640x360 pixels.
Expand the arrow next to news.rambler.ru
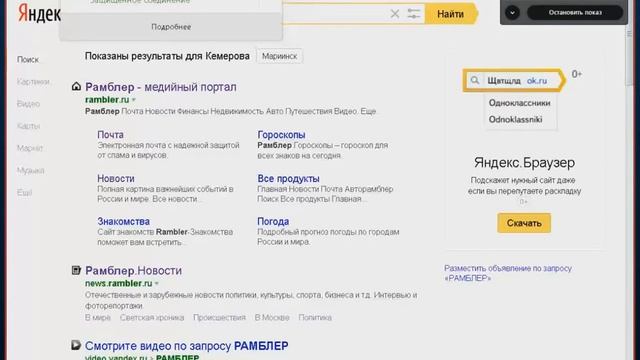tap(157, 284)
